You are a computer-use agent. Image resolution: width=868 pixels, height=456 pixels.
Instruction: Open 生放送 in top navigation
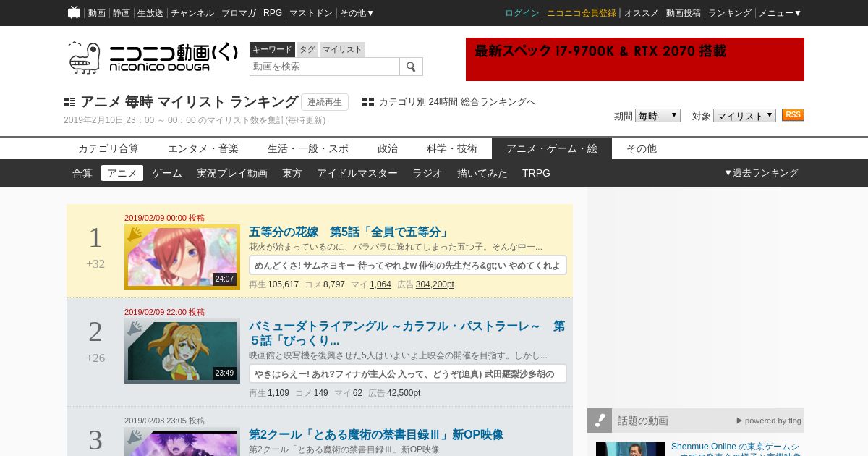tap(150, 13)
